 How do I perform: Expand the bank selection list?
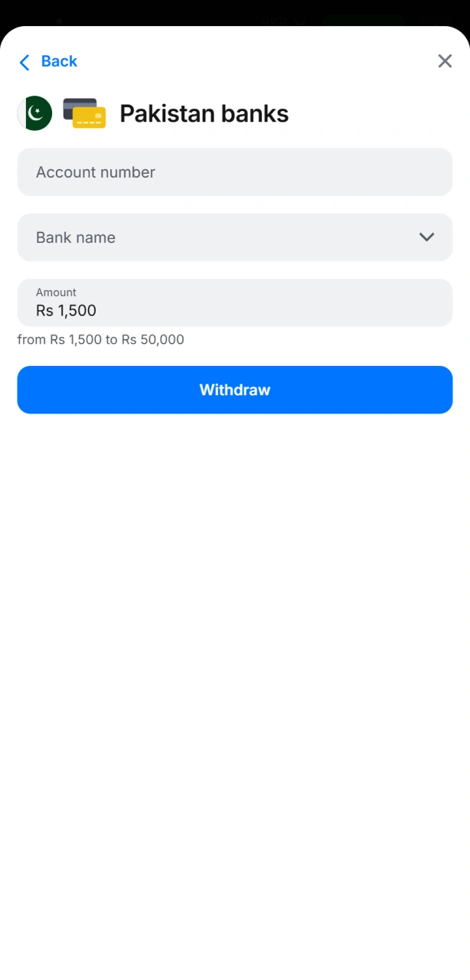tap(235, 237)
